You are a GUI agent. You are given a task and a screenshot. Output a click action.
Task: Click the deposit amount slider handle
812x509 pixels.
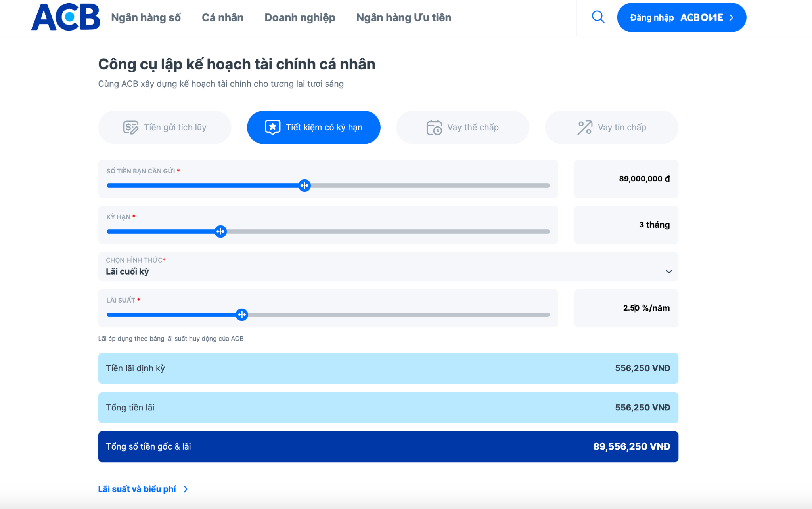304,185
